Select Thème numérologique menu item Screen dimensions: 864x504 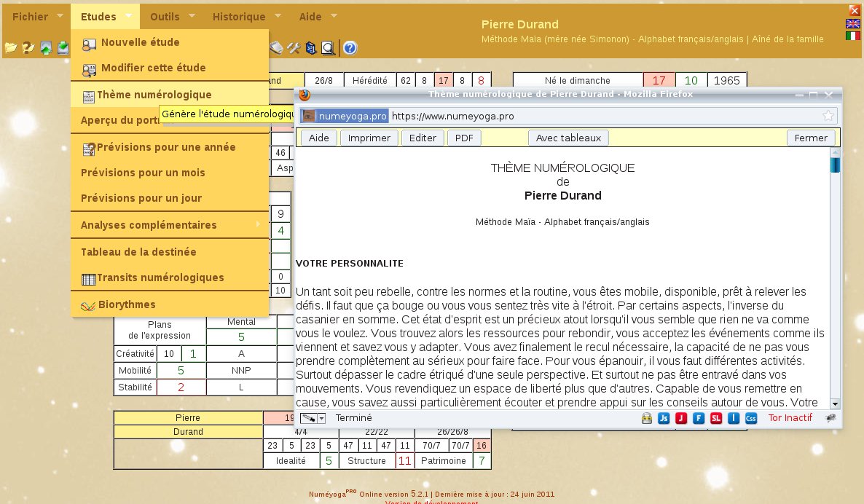point(170,95)
